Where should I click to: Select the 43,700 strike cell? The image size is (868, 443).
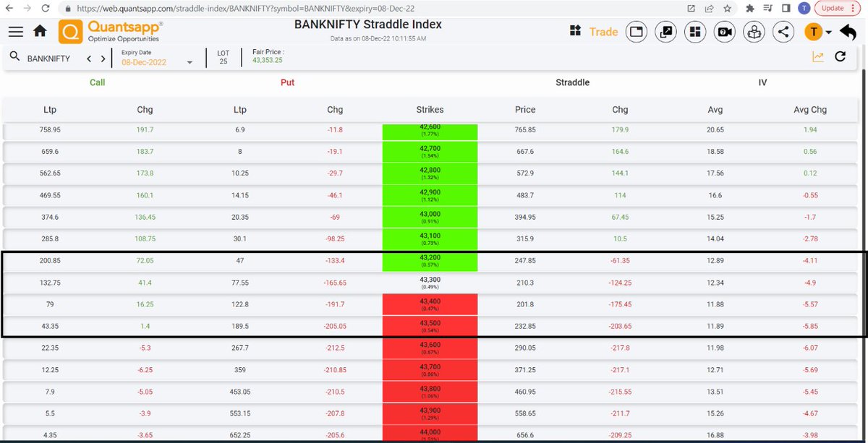click(430, 369)
